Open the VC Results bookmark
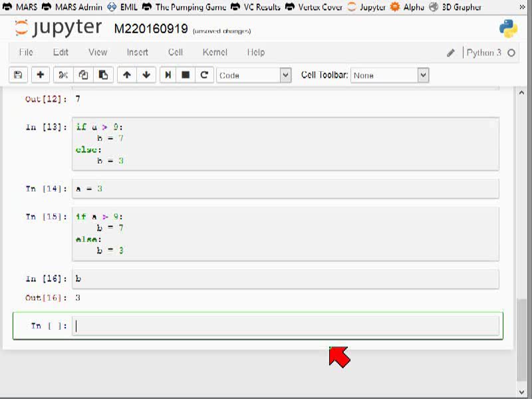 click(x=255, y=7)
